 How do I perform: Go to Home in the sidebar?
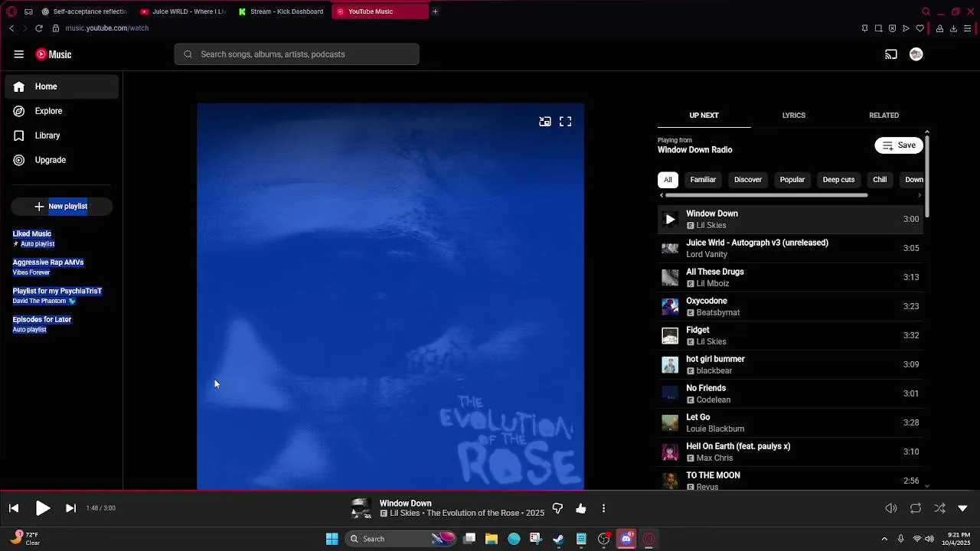pyautogui.click(x=62, y=86)
